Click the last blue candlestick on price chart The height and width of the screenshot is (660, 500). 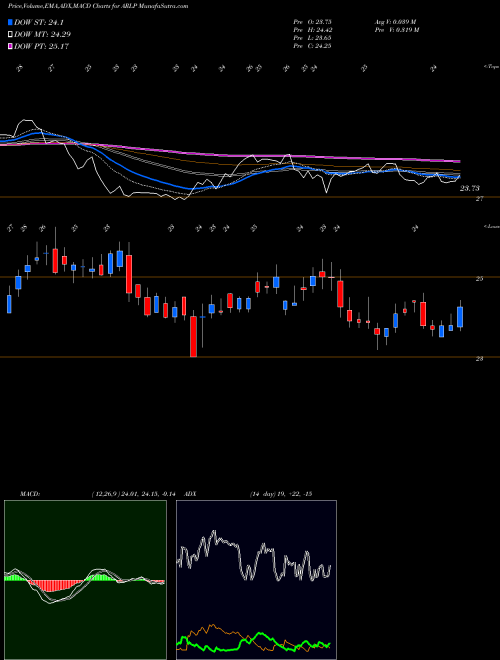pos(460,317)
